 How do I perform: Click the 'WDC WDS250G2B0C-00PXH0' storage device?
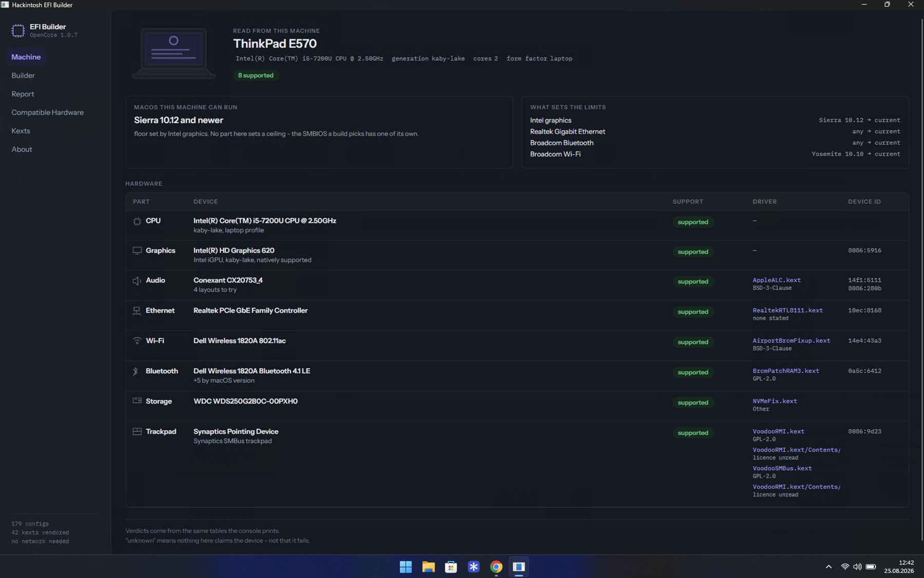coord(245,401)
